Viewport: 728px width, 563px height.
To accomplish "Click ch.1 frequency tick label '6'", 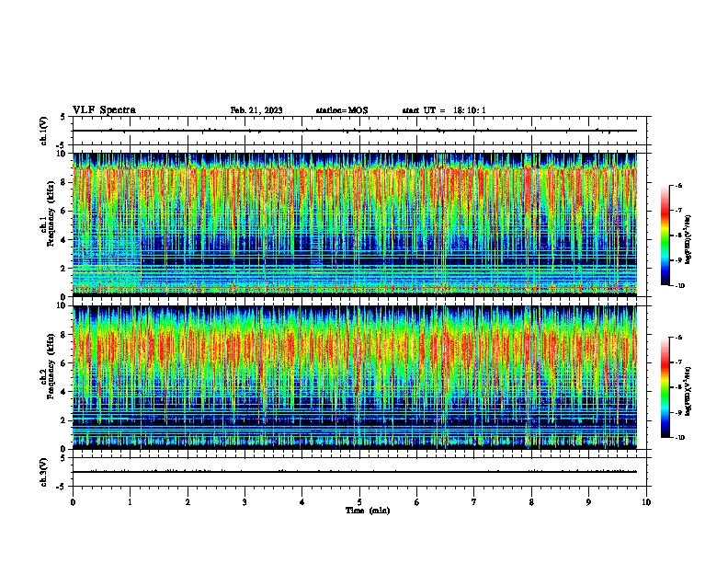I will (64, 211).
